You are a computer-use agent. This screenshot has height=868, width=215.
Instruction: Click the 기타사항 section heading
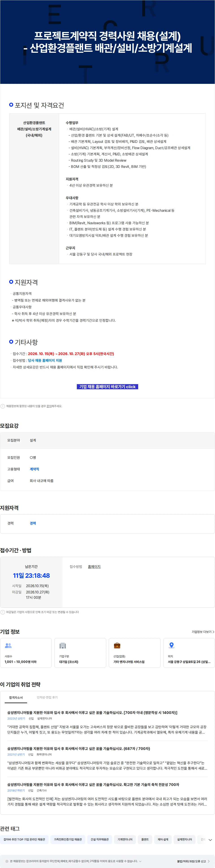[x=26, y=342]
